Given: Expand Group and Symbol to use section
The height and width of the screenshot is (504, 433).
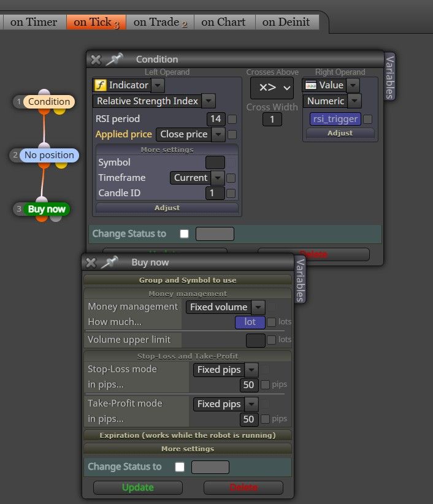Looking at the screenshot, I should [188, 280].
